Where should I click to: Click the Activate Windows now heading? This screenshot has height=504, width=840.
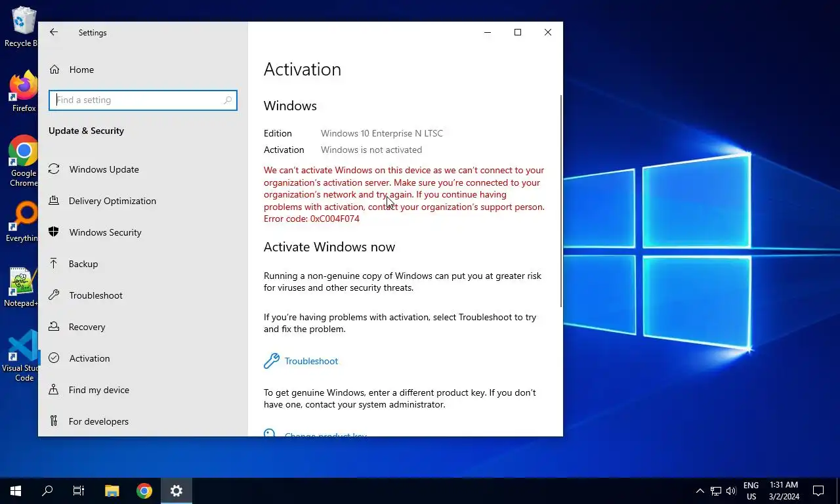pos(329,247)
